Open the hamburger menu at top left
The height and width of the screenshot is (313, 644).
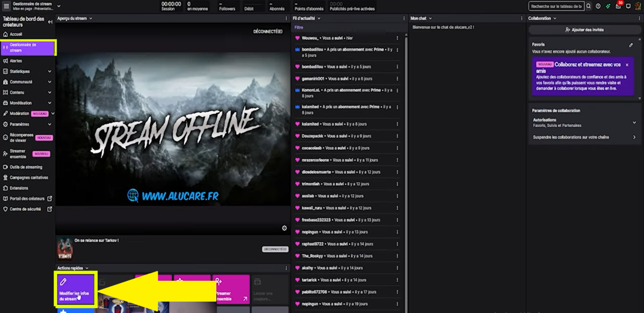(x=6, y=5)
